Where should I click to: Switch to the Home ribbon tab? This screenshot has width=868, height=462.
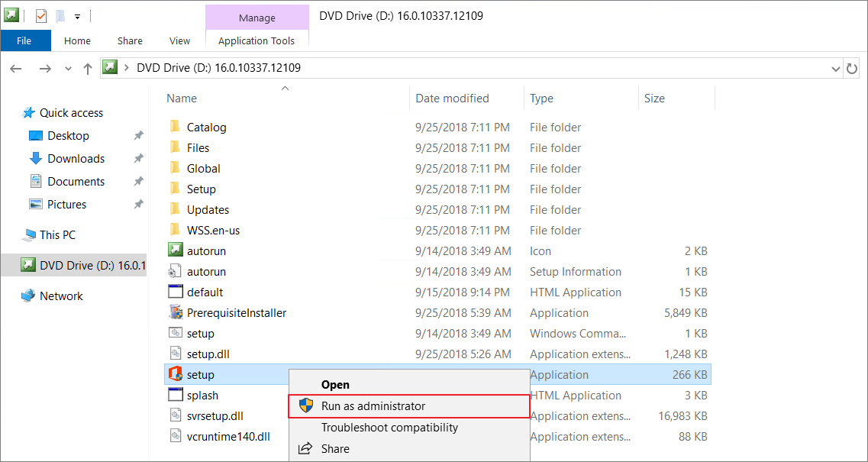[x=78, y=40]
